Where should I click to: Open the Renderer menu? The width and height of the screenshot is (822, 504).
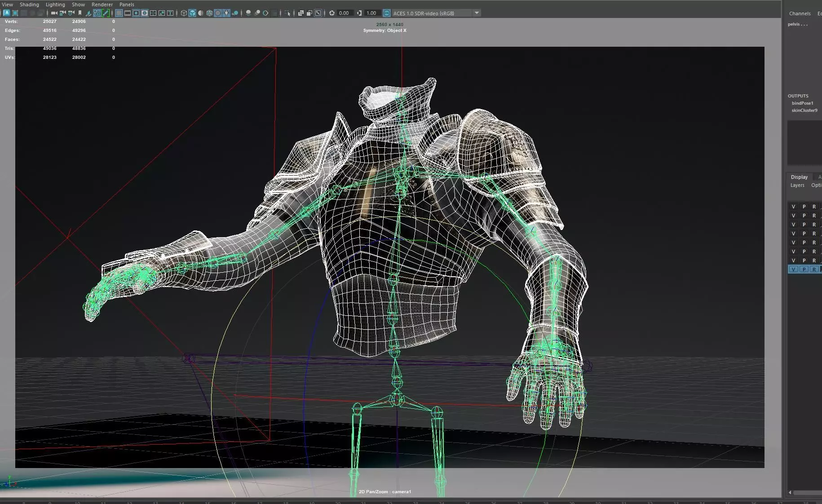point(102,4)
